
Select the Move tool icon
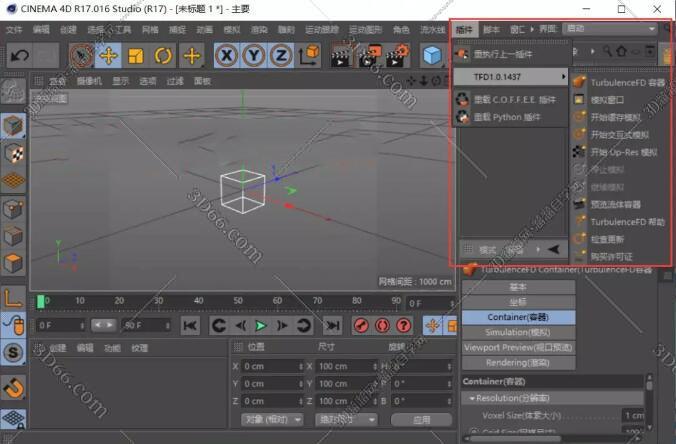(108, 56)
